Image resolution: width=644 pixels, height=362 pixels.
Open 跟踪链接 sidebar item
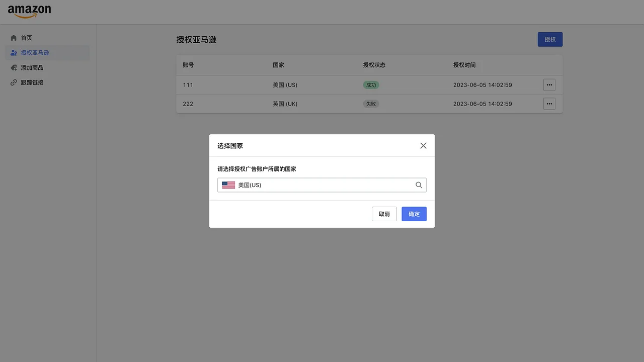point(47,82)
